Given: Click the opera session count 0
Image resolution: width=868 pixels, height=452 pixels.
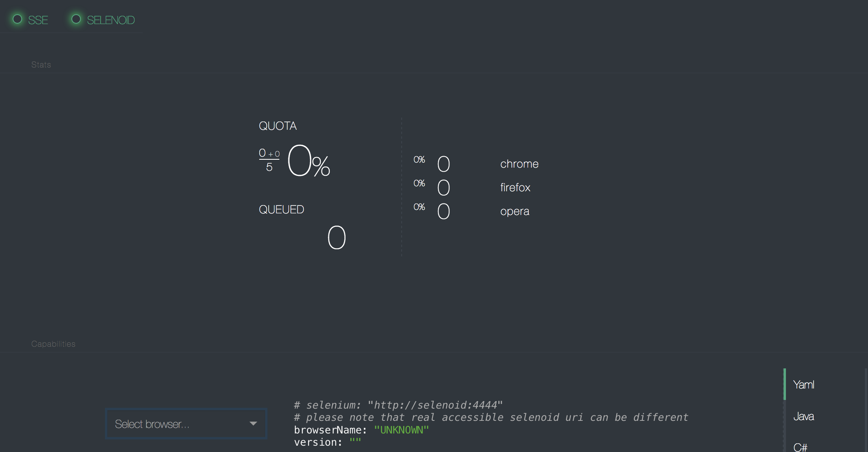Looking at the screenshot, I should tap(444, 211).
